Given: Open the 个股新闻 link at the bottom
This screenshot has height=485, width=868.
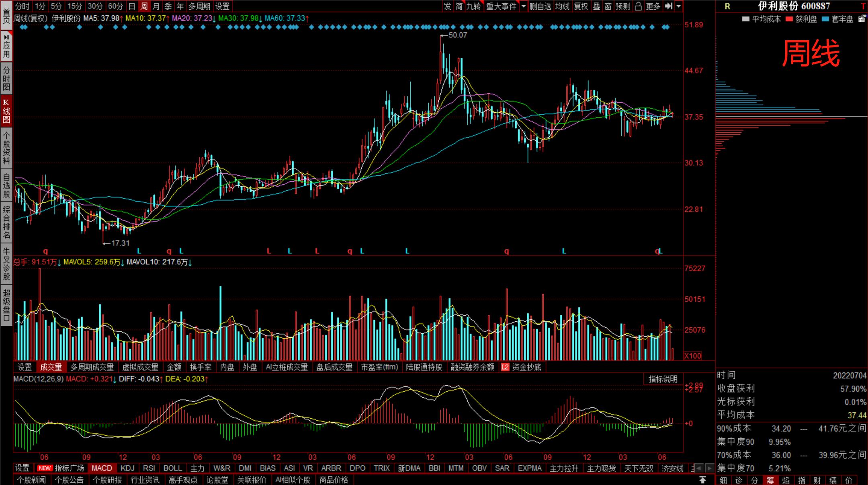Looking at the screenshot, I should (x=31, y=480).
